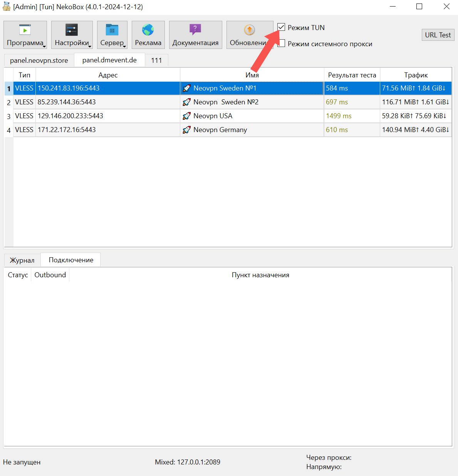Select the Neovpn Sweden №2 name

pos(226,102)
